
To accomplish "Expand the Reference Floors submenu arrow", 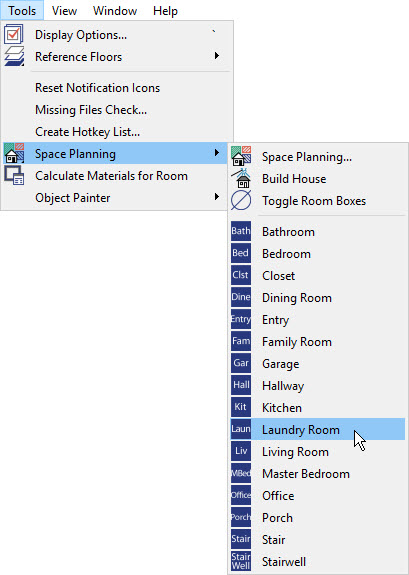I will (217, 56).
